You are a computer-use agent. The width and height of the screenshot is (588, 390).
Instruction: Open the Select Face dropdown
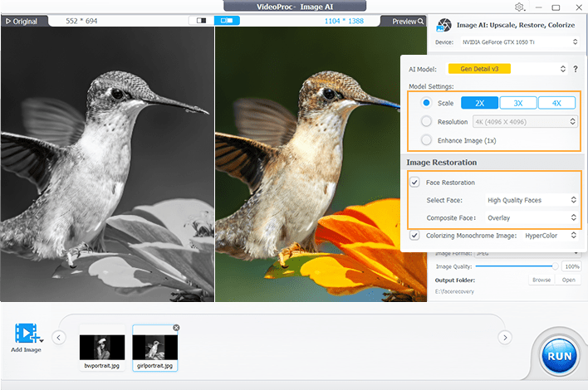pyautogui.click(x=531, y=200)
